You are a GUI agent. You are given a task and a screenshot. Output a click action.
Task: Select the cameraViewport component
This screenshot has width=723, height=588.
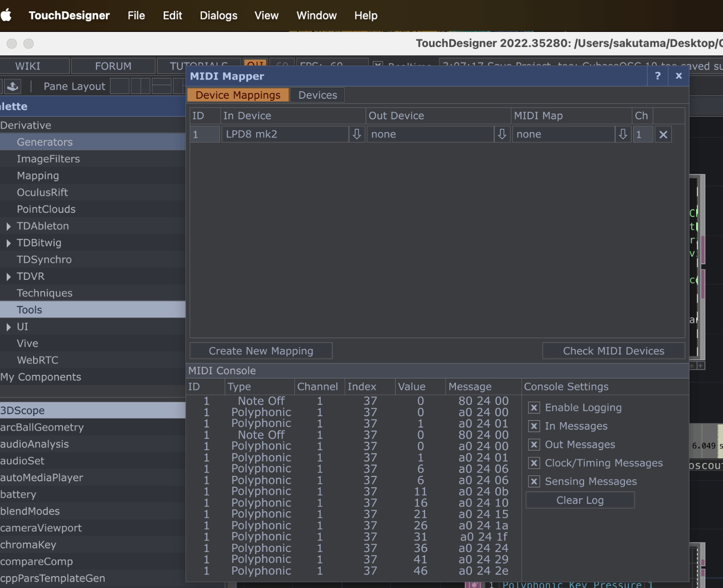coord(92,528)
